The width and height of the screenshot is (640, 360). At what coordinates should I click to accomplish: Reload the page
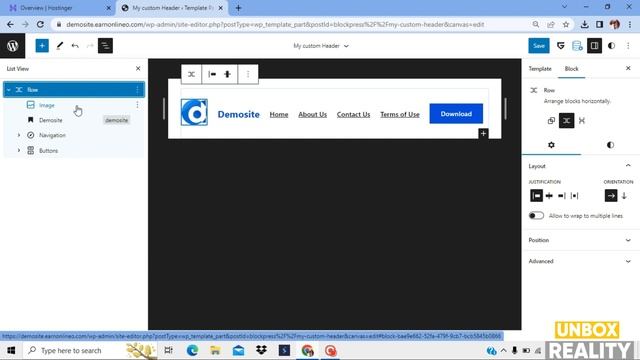(40, 24)
